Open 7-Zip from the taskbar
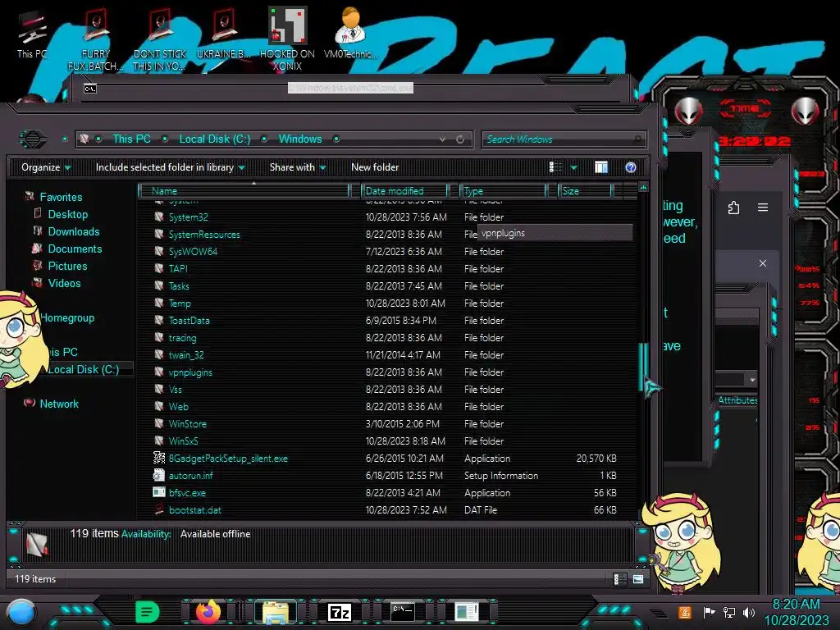The height and width of the screenshot is (630, 840). [x=339, y=612]
